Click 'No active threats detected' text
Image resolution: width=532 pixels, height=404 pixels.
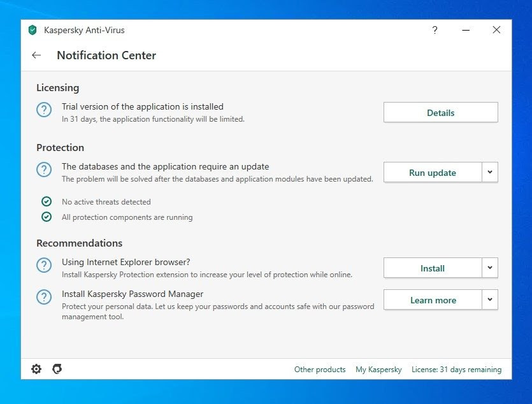(106, 202)
